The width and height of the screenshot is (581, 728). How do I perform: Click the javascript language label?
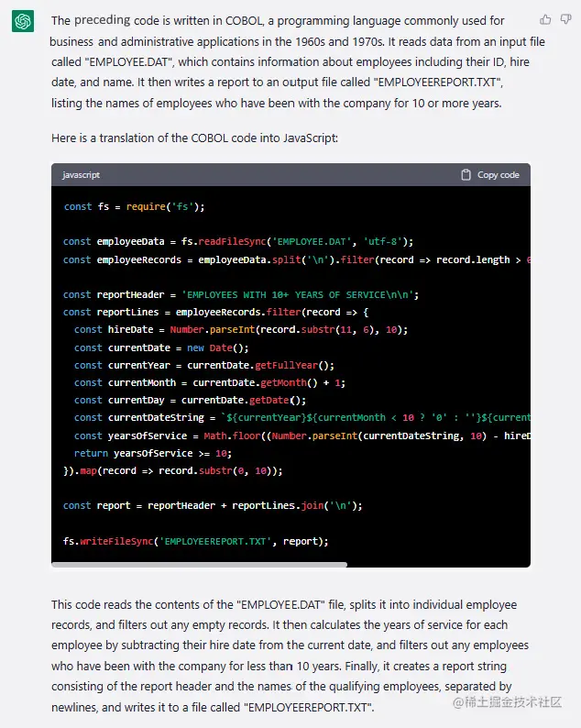click(x=81, y=174)
